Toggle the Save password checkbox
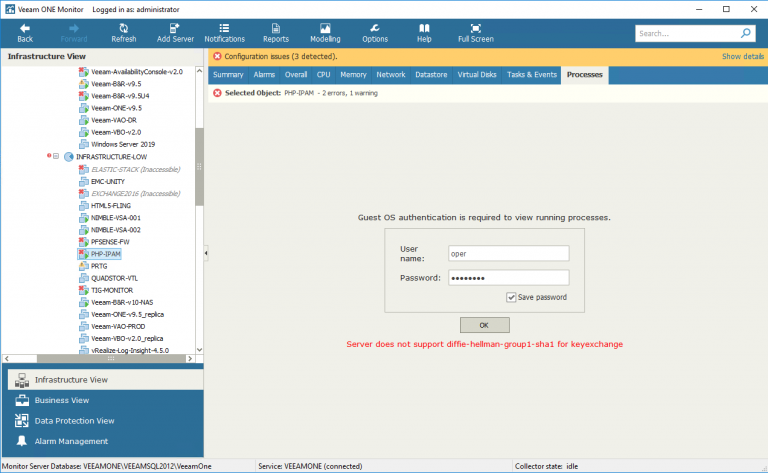This screenshot has width=768, height=473. pyautogui.click(x=511, y=297)
